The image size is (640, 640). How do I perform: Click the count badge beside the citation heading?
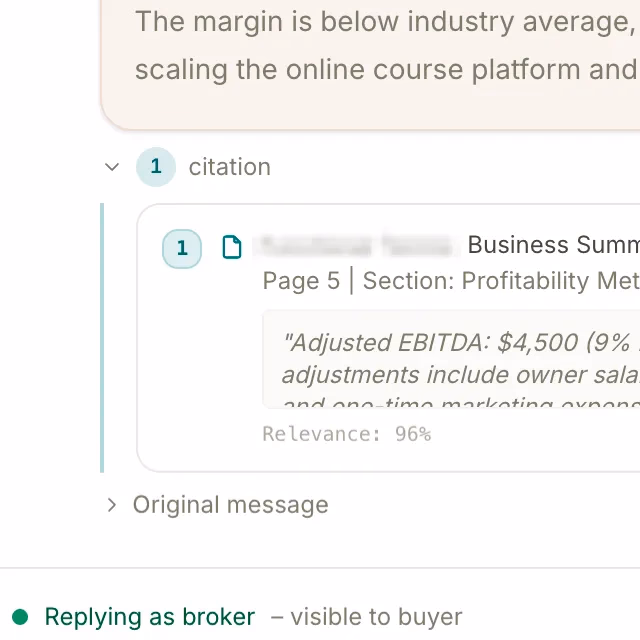click(x=156, y=167)
